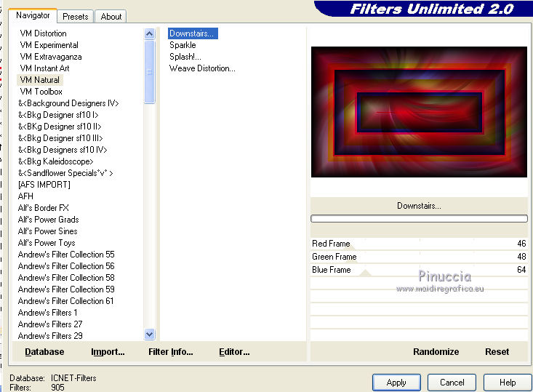Viewport: 533px width, 392px height.
Task: Select Alf's Border FX category
Action: point(43,208)
